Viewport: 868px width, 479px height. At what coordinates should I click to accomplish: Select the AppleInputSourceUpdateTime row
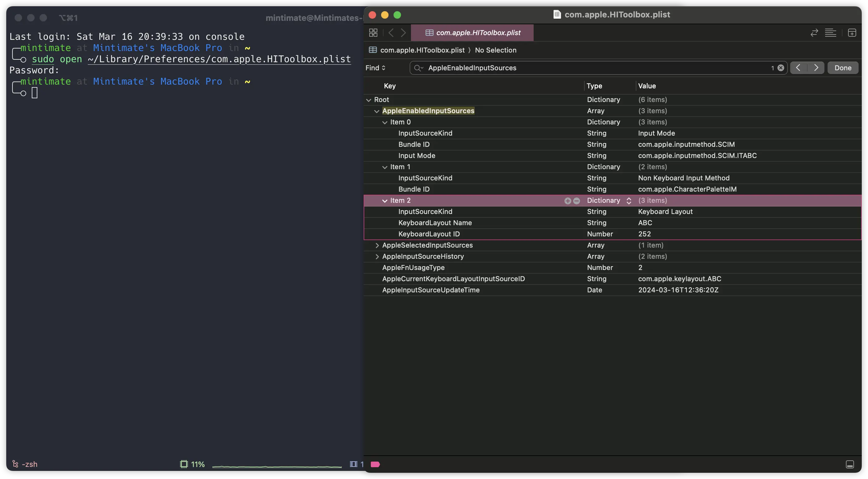point(612,290)
